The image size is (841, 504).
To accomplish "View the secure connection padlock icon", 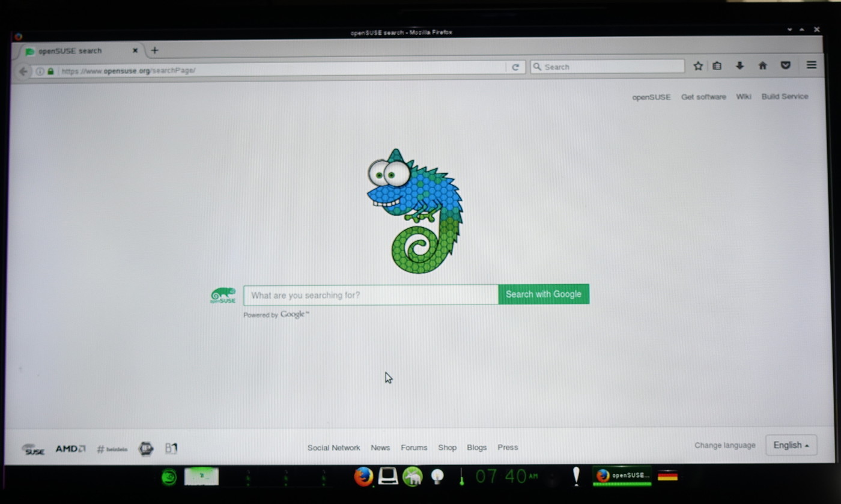I will click(50, 71).
